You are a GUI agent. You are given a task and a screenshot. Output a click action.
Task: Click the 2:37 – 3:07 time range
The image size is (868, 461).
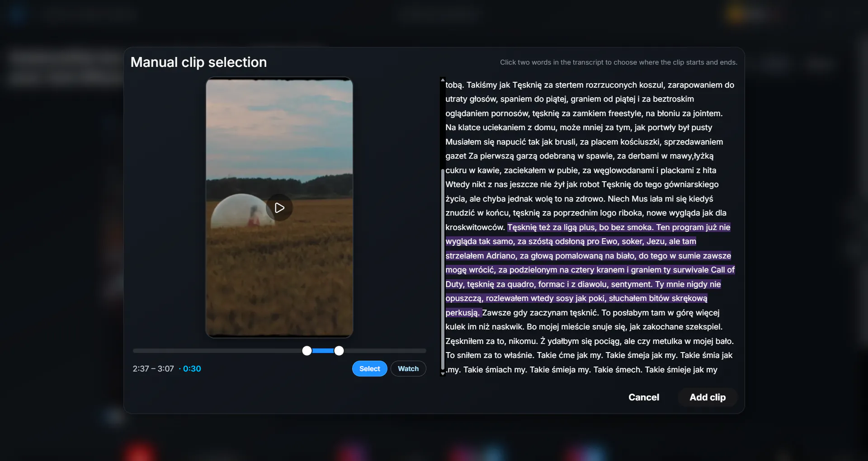point(153,369)
